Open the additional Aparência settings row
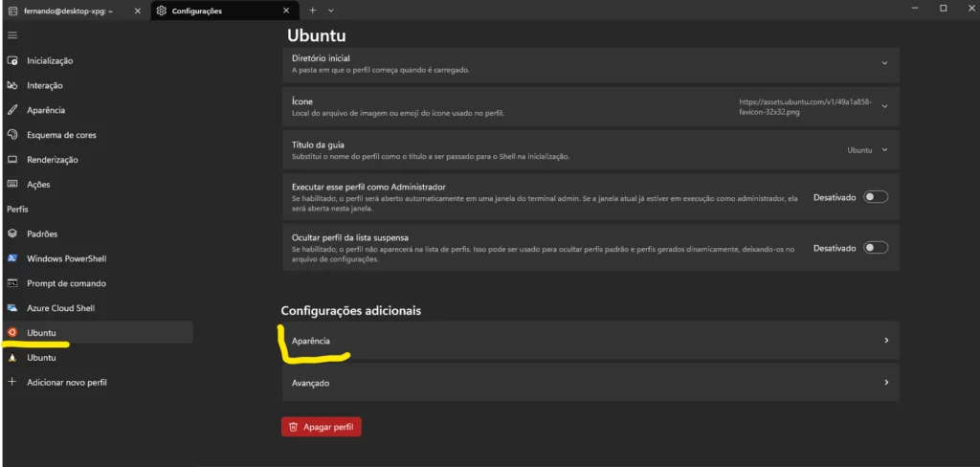 590,341
